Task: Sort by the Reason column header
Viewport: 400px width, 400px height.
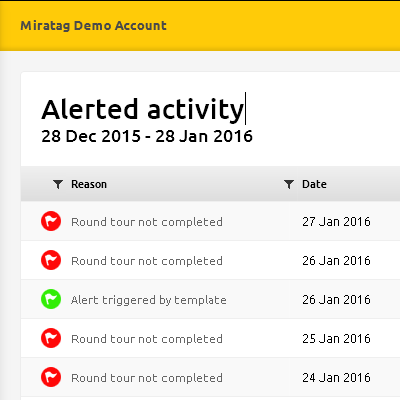Action: point(89,184)
